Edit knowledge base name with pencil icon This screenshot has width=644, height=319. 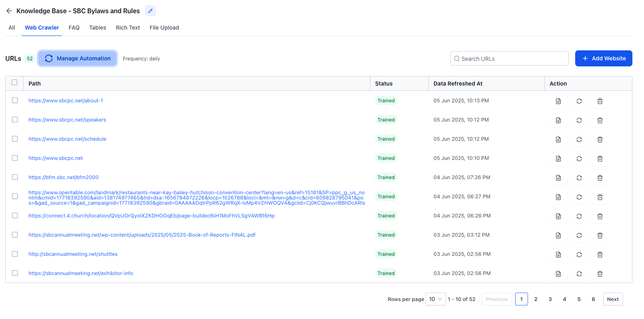[x=150, y=11]
